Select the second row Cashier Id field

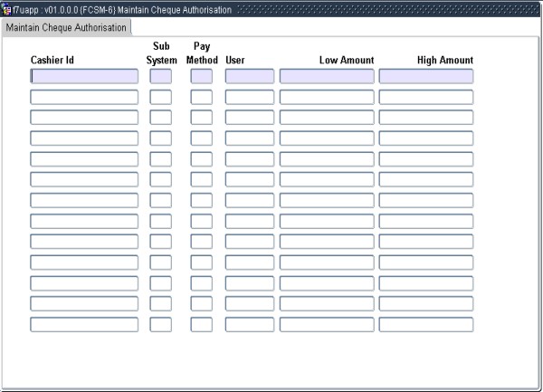(x=84, y=97)
